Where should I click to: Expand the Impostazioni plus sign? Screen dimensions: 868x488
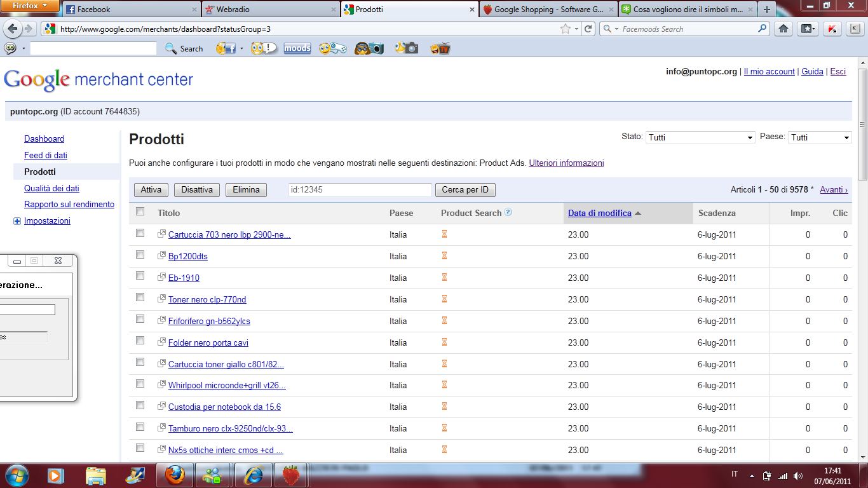(x=17, y=221)
